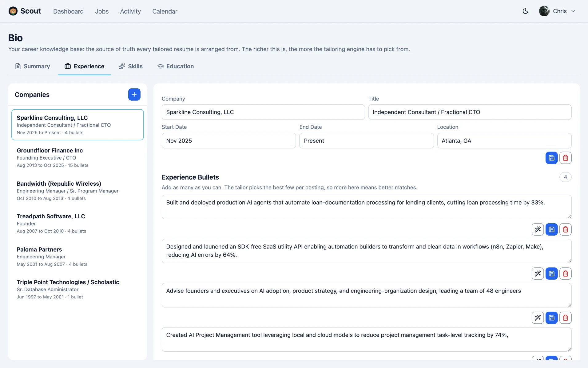Edit the SDK-free SaaS utility API bullet
The width and height of the screenshot is (588, 368).
coord(367,251)
